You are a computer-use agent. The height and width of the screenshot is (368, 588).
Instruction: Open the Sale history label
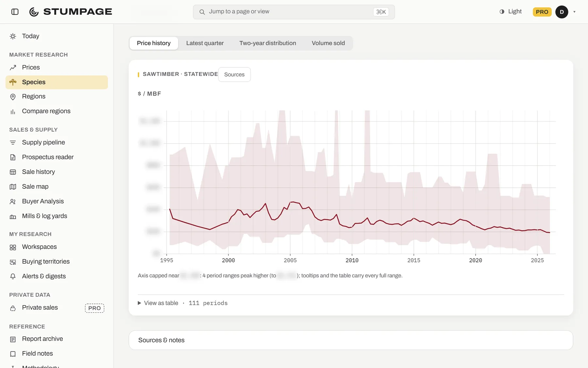coord(38,172)
